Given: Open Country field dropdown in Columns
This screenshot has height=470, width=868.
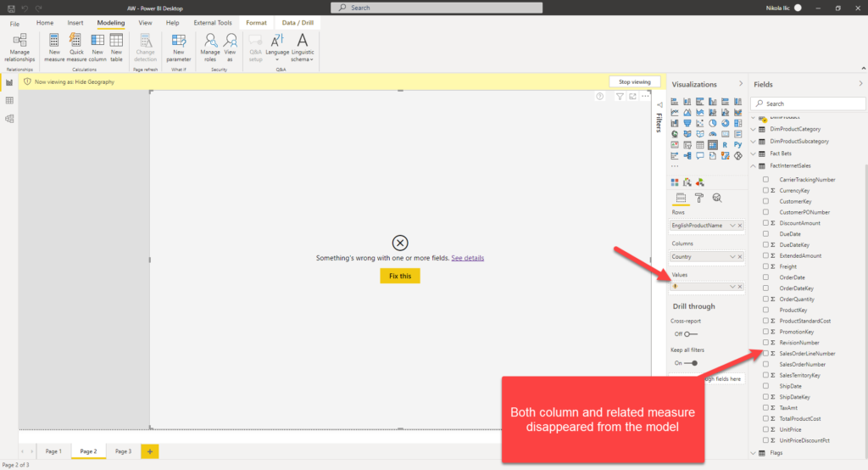Looking at the screenshot, I should pyautogui.click(x=732, y=256).
